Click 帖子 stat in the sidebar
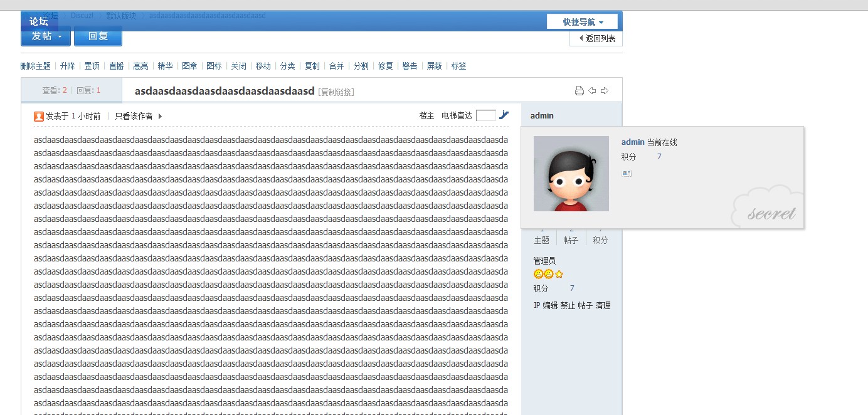 571,240
